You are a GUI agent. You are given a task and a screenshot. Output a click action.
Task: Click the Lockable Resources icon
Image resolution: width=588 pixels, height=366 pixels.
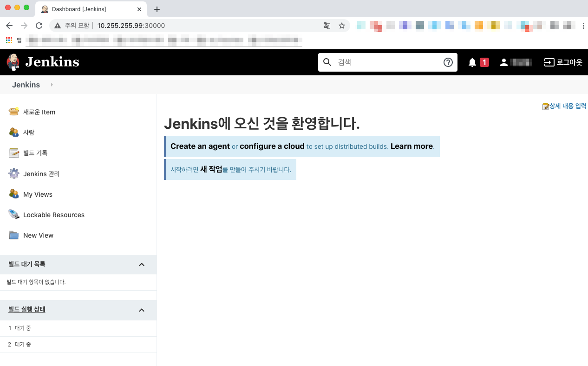click(x=14, y=214)
